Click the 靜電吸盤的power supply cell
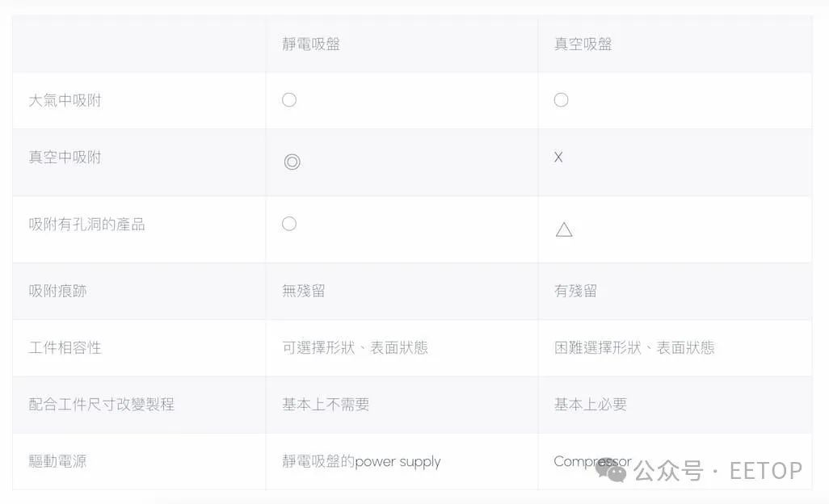 pos(361,462)
